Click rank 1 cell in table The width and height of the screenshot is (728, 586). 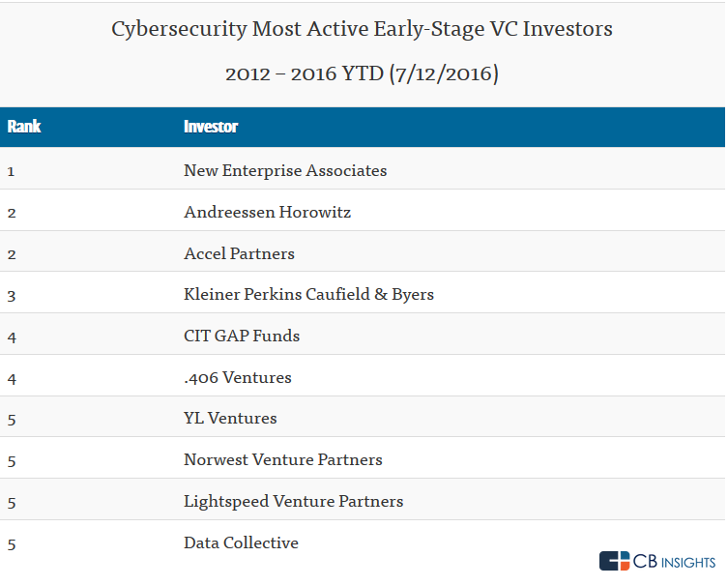point(12,171)
